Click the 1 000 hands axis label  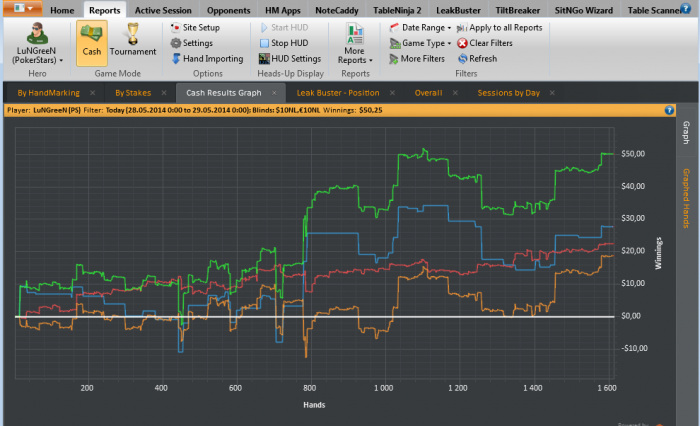point(383,388)
